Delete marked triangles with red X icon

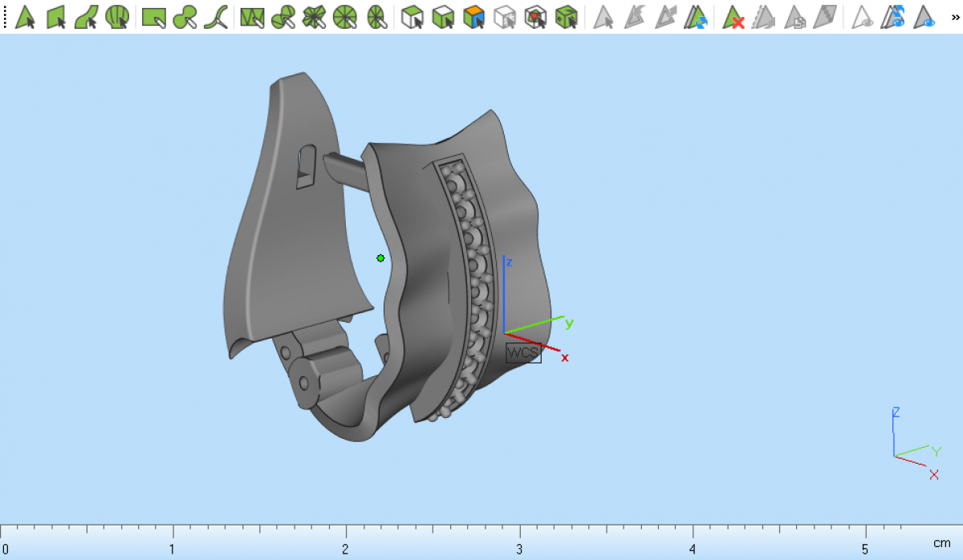[733, 17]
